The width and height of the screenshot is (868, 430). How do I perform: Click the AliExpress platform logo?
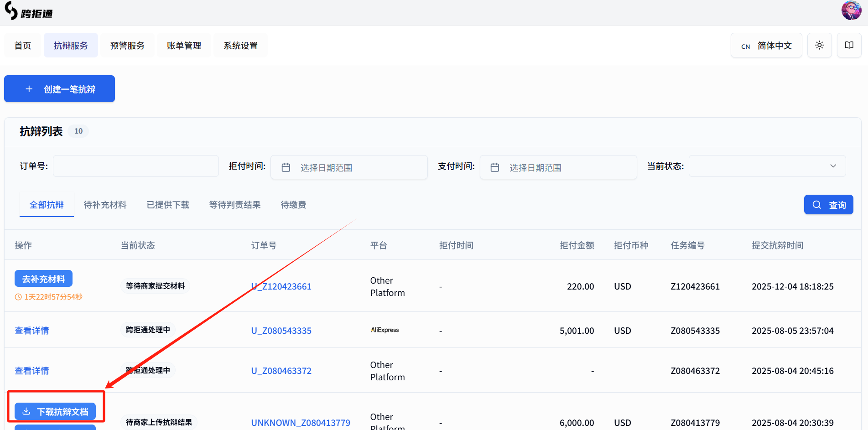pos(385,330)
